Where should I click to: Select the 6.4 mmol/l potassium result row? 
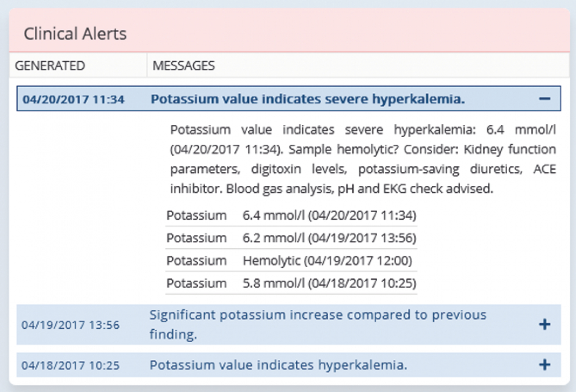pos(329,216)
